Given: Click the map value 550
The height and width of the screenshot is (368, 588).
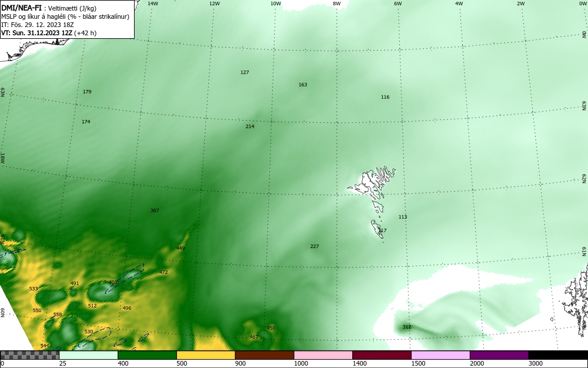Looking at the screenshot, I should [36, 310].
